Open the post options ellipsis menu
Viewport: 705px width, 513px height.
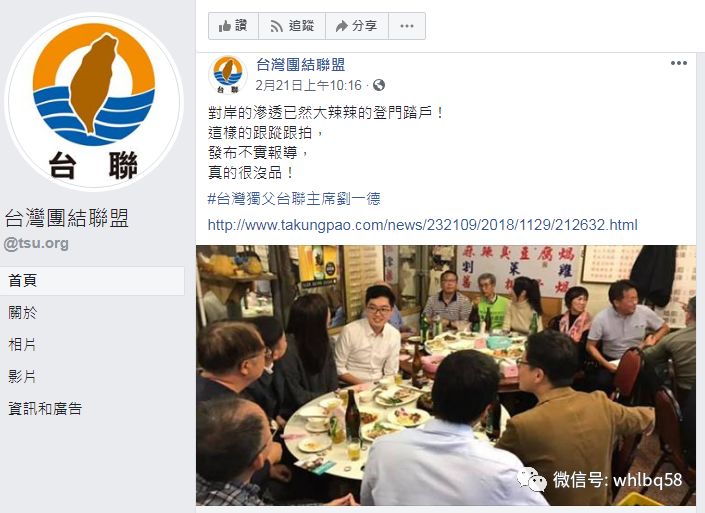click(678, 63)
